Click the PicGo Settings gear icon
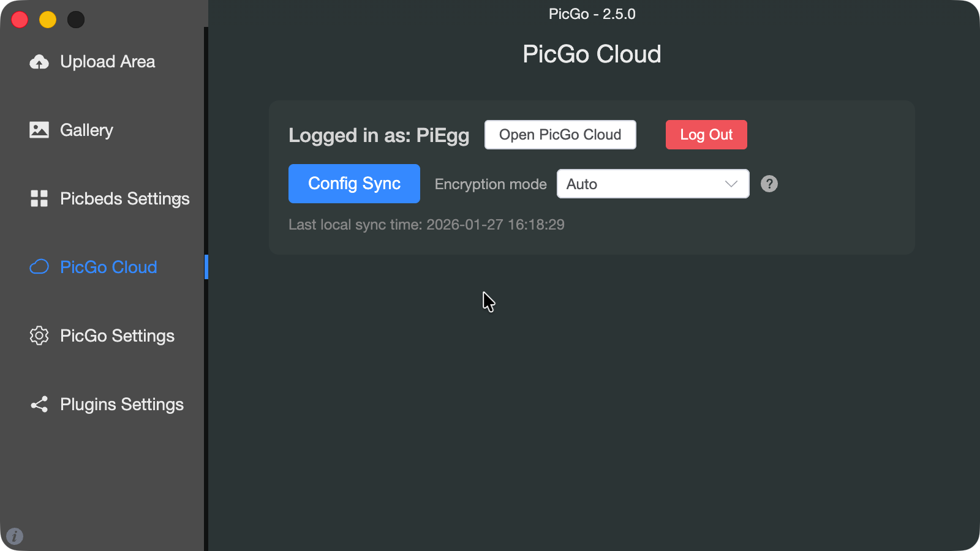Image resolution: width=980 pixels, height=551 pixels. click(x=39, y=335)
